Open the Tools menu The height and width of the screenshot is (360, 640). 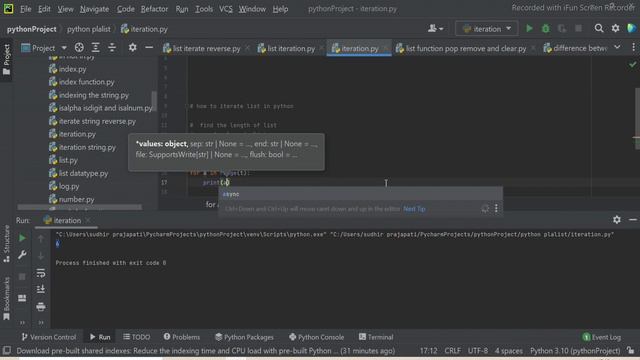(x=204, y=9)
